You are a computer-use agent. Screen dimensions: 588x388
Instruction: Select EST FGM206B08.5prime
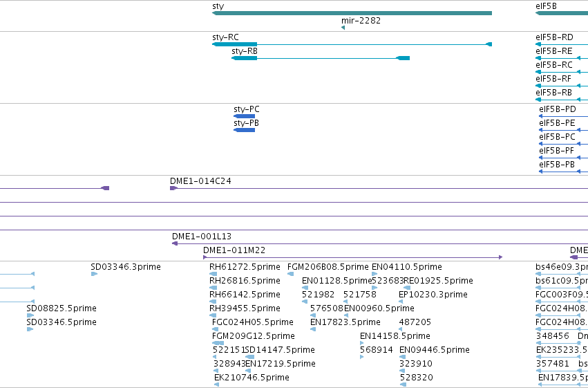coord(328,267)
